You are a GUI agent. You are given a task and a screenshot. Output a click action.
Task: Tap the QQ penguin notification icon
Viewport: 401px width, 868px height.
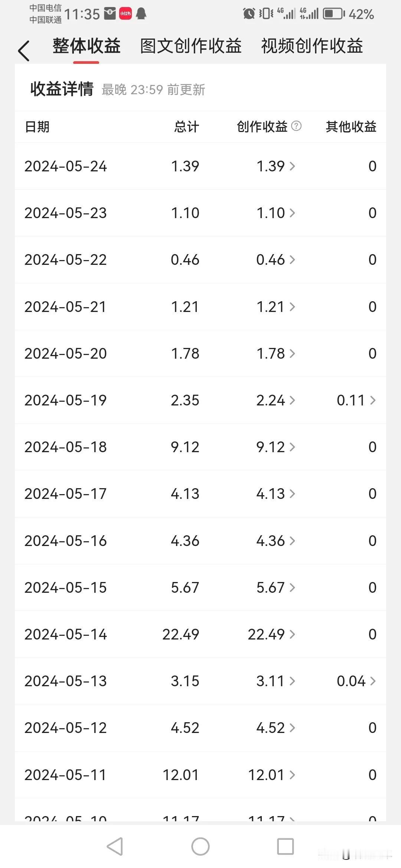pyautogui.click(x=141, y=14)
